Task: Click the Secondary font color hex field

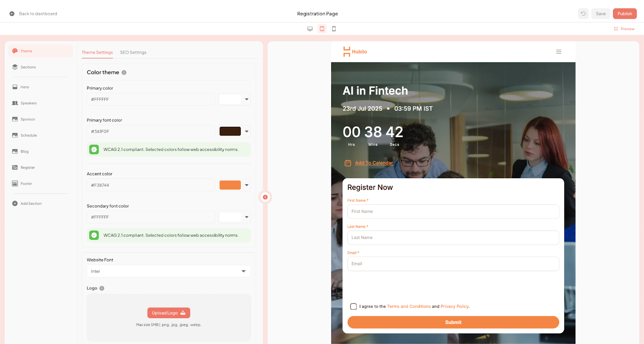Action: point(151,217)
